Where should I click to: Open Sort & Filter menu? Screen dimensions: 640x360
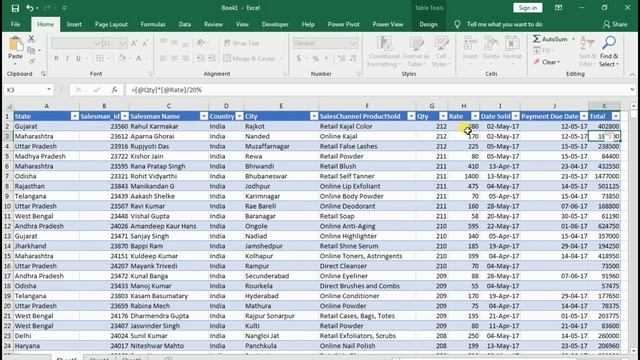(x=587, y=51)
